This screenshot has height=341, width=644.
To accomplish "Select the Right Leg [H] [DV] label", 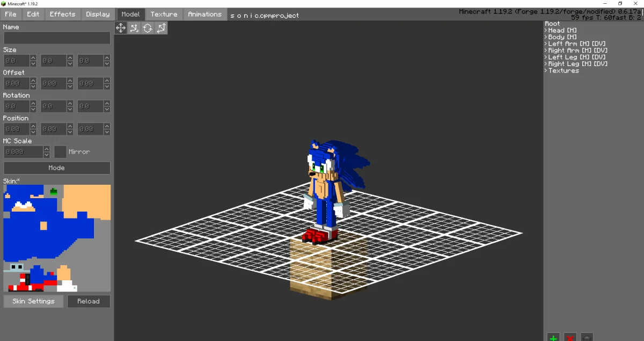I will click(578, 64).
